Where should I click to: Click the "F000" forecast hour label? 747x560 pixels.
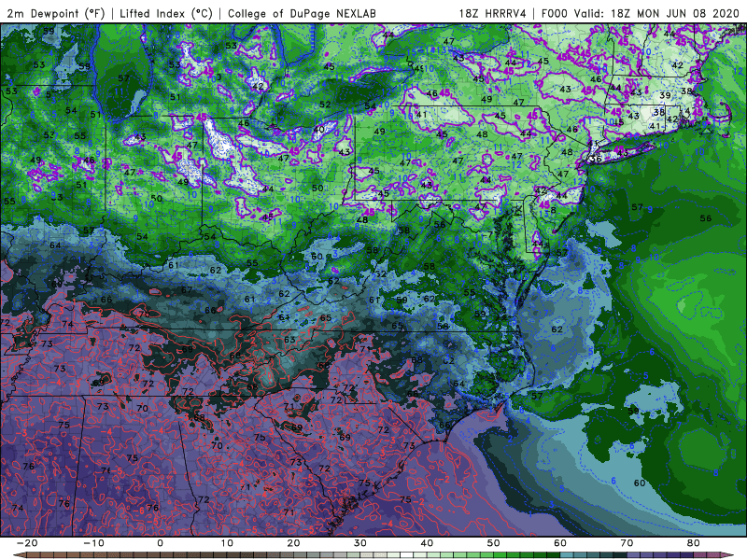click(556, 13)
